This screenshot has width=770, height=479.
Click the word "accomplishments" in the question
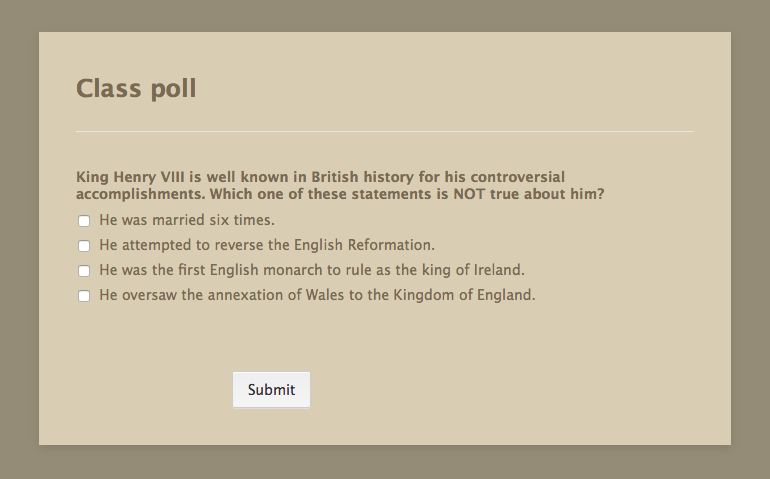[137, 194]
